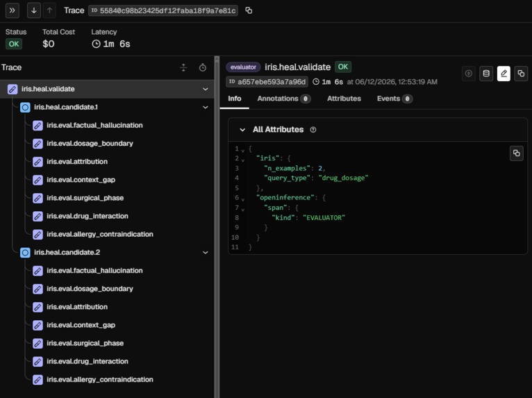Click the OK badge next to span title
The width and height of the screenshot is (532, 398).
pos(343,67)
